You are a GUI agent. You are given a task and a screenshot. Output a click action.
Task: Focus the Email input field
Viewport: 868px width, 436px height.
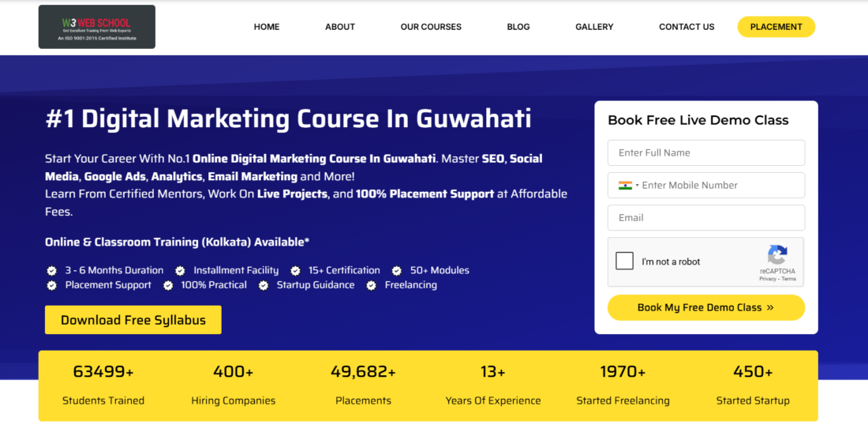(705, 218)
